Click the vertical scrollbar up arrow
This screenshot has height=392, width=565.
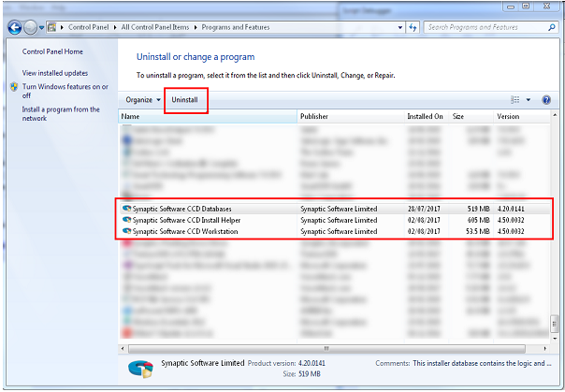coord(555,116)
